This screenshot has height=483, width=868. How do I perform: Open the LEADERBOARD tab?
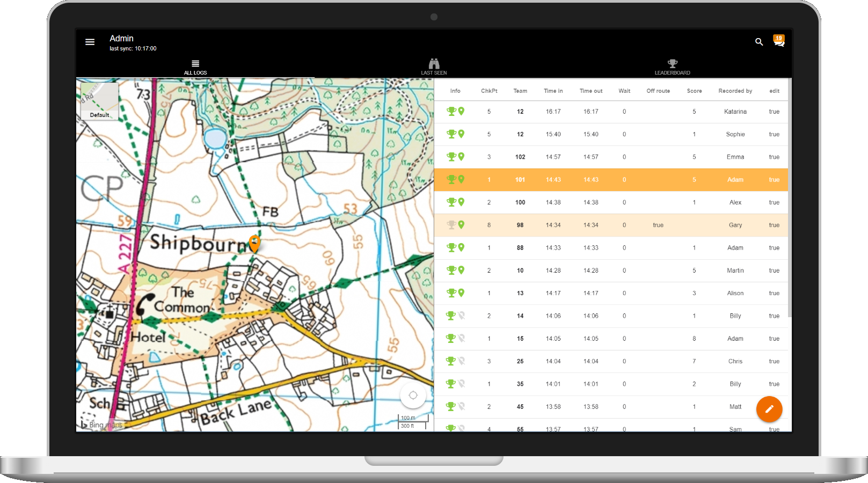[672, 67]
